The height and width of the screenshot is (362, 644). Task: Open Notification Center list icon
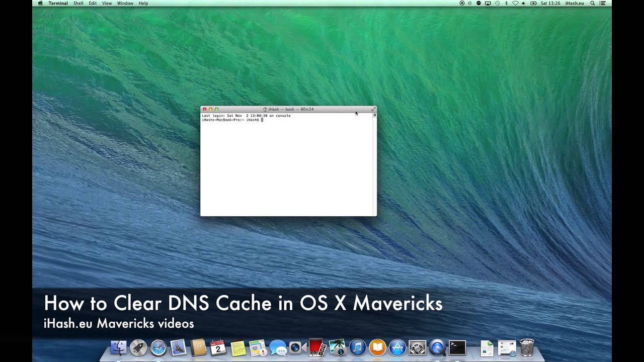tap(603, 3)
